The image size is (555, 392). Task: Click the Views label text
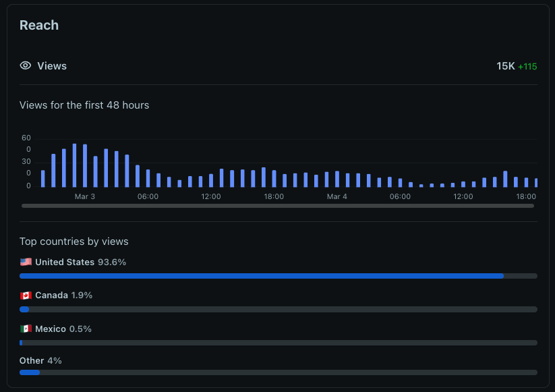click(52, 66)
